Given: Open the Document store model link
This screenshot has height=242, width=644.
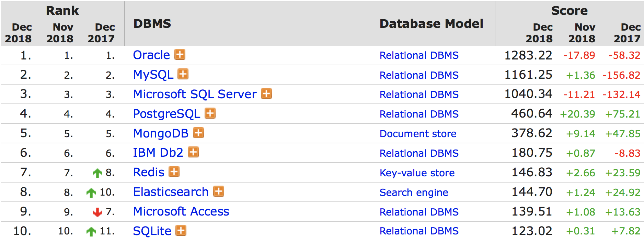Looking at the screenshot, I should (418, 134).
